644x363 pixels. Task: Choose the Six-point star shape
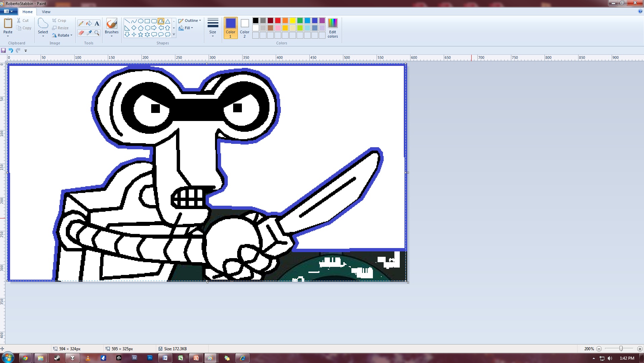click(147, 34)
